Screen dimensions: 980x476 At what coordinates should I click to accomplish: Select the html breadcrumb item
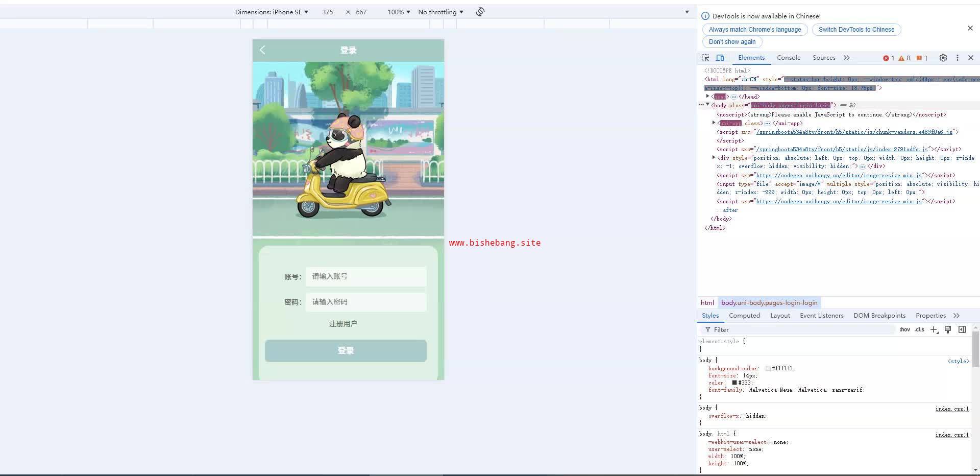707,303
